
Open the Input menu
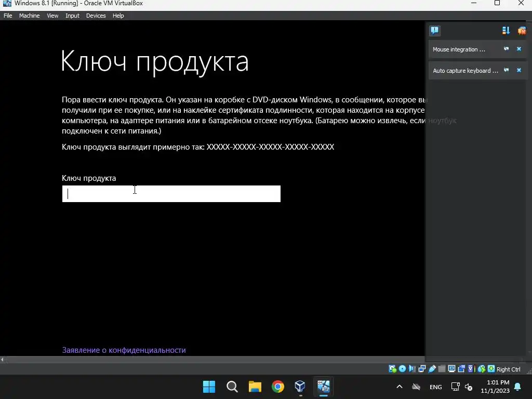pos(72,16)
